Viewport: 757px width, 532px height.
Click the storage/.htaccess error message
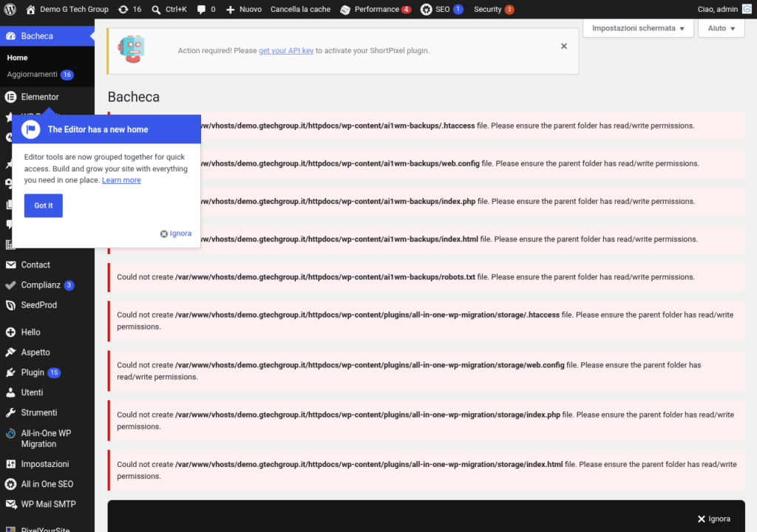pos(425,321)
